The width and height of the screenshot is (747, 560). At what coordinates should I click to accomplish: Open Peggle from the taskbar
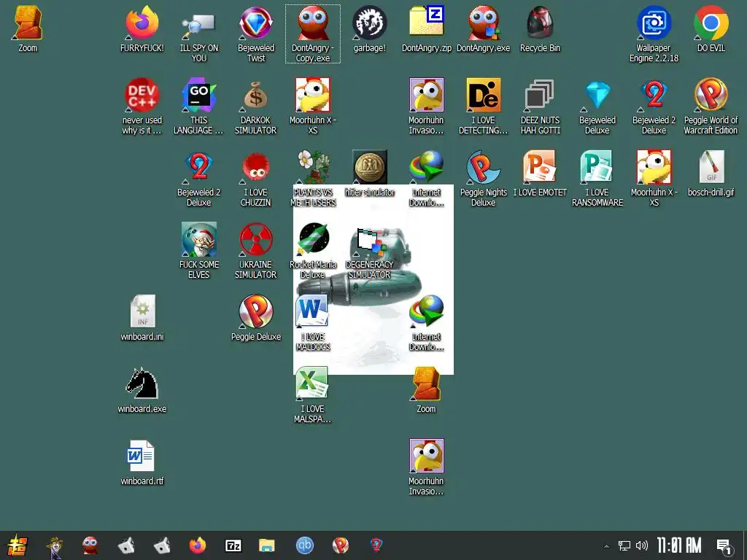click(340, 545)
